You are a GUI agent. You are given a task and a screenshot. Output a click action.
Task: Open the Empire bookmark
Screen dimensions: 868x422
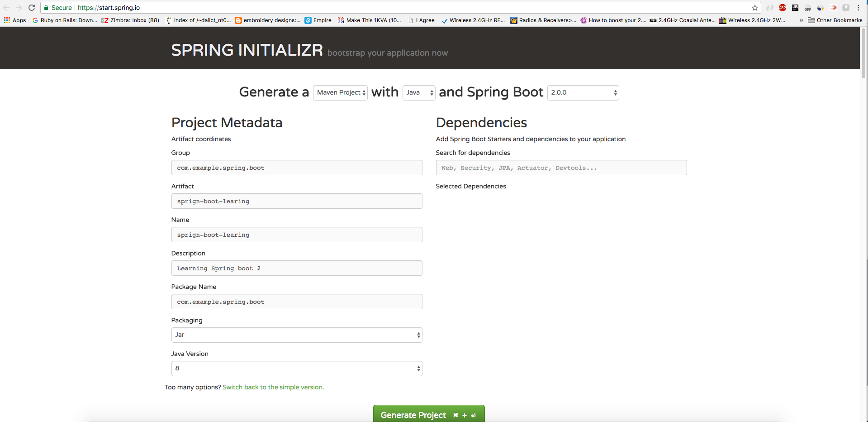[318, 20]
